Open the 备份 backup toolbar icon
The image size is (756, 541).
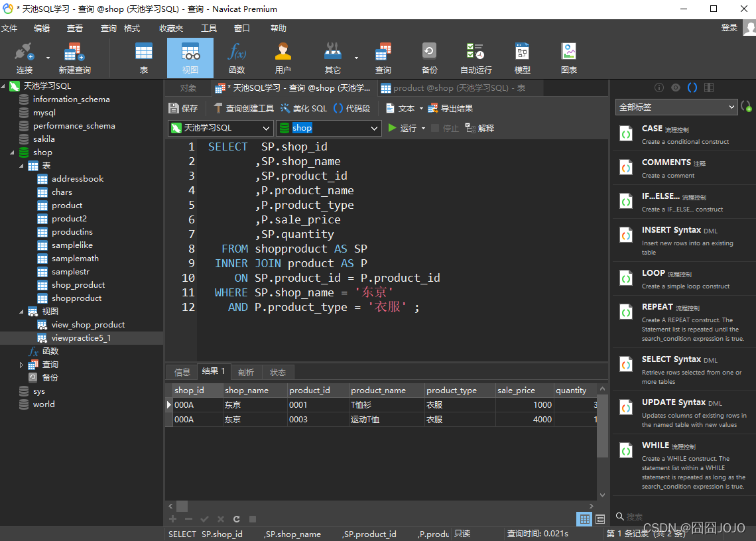(x=429, y=58)
